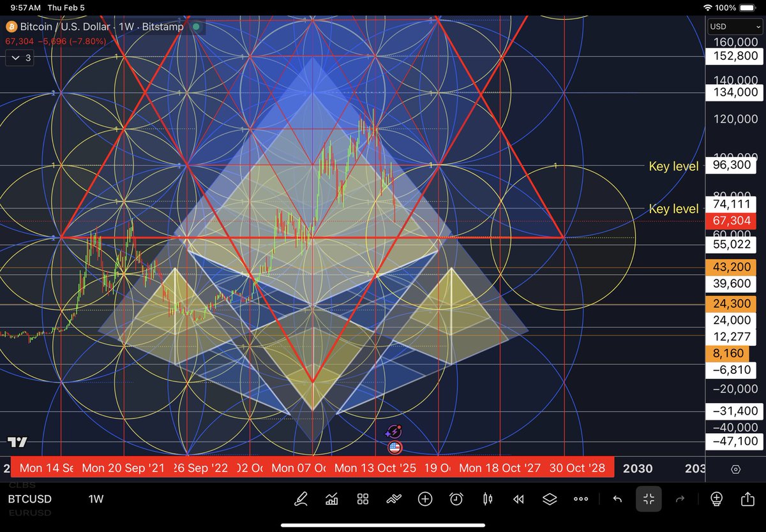This screenshot has width=766, height=532.
Task: Tap the circled plus add icon
Action: pos(425,499)
